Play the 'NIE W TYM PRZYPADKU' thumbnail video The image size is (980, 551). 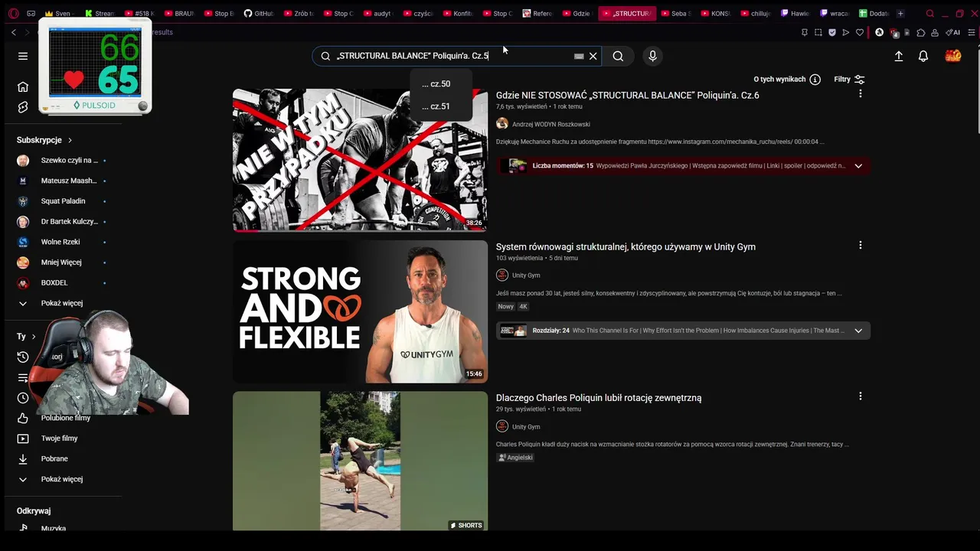[x=360, y=160]
